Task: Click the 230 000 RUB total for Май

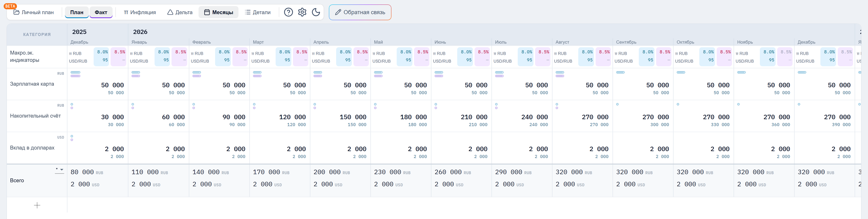Action: point(392,172)
